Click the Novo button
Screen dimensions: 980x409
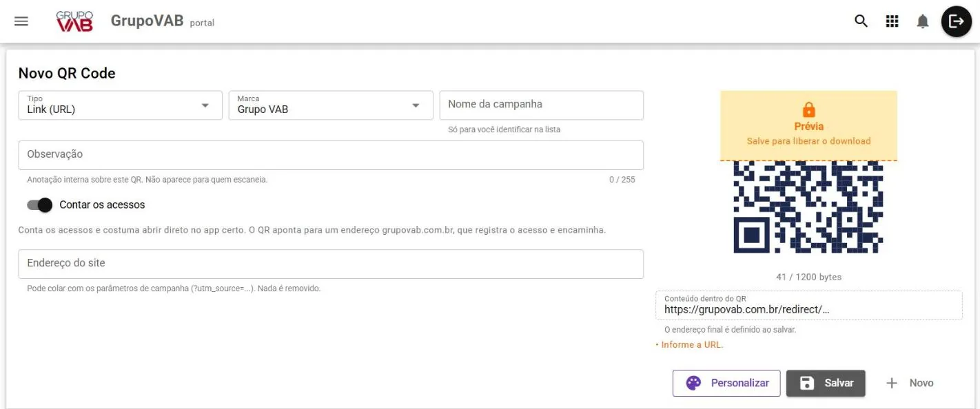909,383
